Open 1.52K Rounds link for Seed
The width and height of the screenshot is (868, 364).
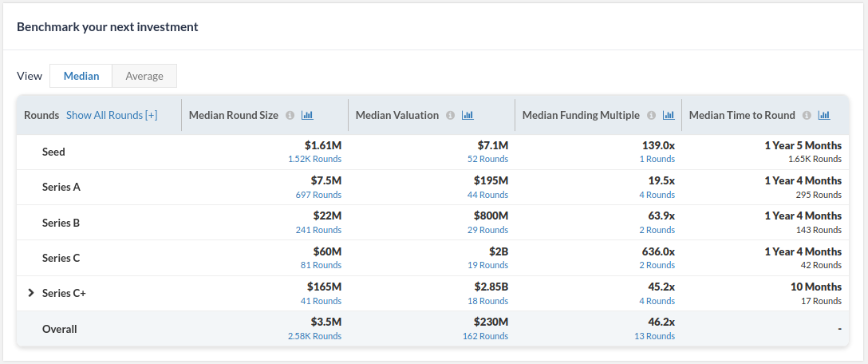tap(314, 159)
